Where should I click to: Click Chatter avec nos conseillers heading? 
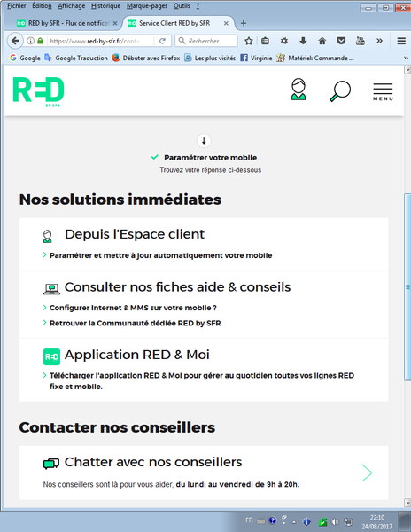(153, 462)
